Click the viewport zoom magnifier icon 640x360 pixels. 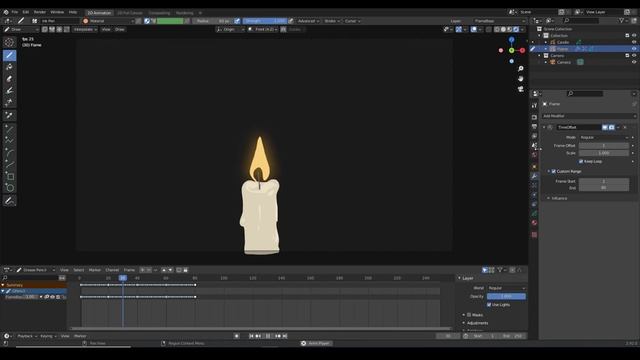click(520, 69)
